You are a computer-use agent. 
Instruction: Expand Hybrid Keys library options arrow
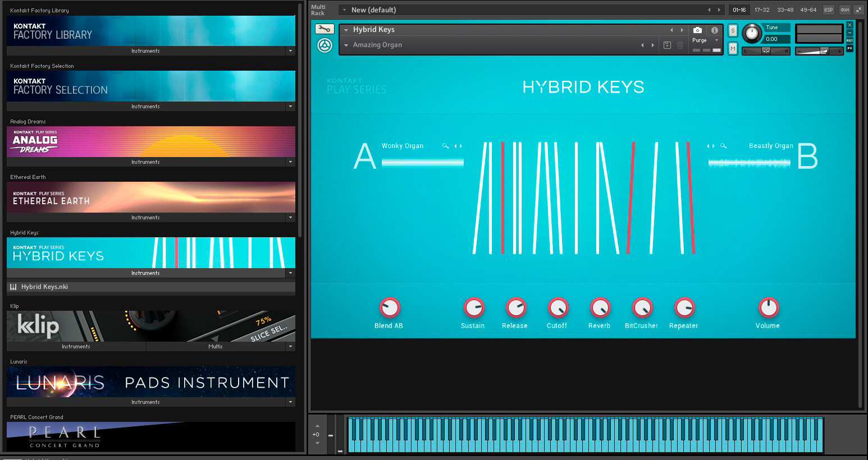click(x=290, y=273)
